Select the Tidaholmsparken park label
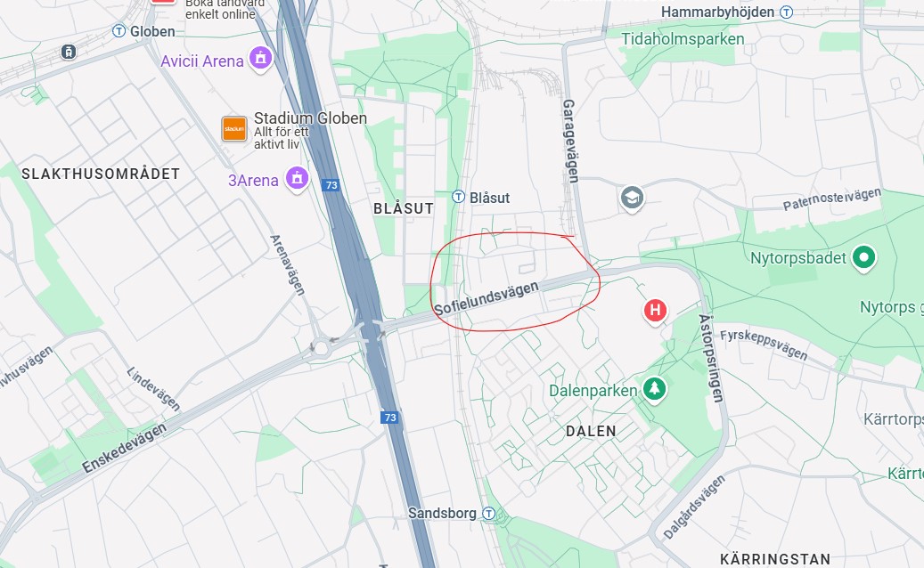 pyautogui.click(x=683, y=39)
